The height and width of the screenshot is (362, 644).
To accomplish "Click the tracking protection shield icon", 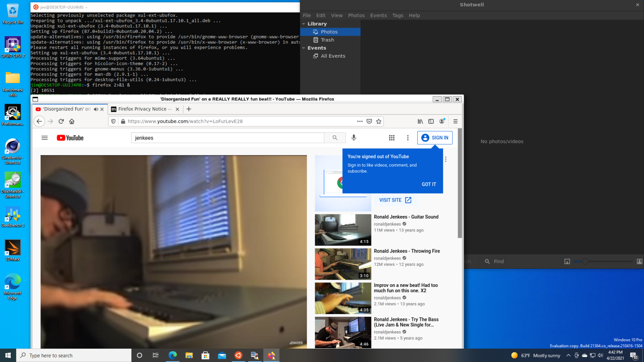I will (x=113, y=121).
